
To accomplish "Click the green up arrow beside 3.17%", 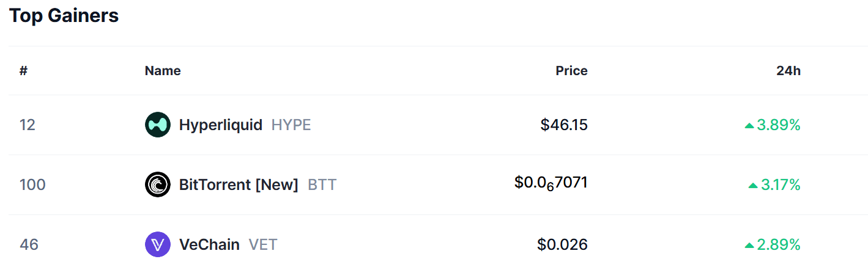I will (x=753, y=185).
